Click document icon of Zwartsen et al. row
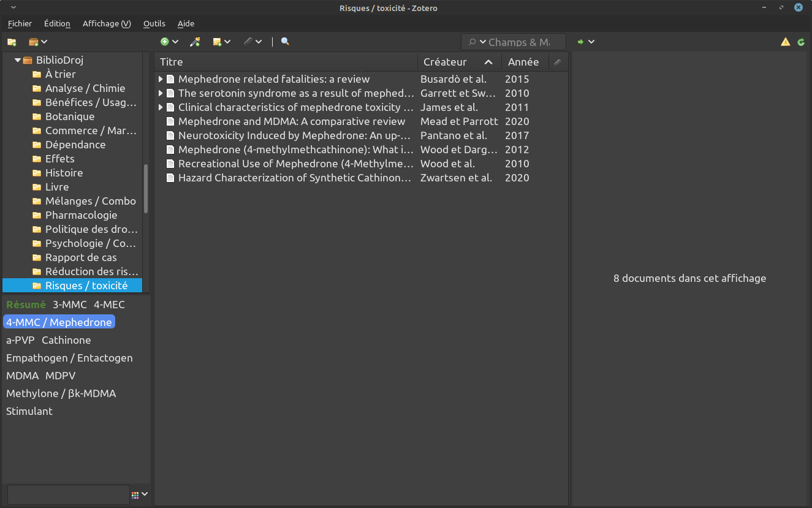812x508 pixels. point(170,178)
